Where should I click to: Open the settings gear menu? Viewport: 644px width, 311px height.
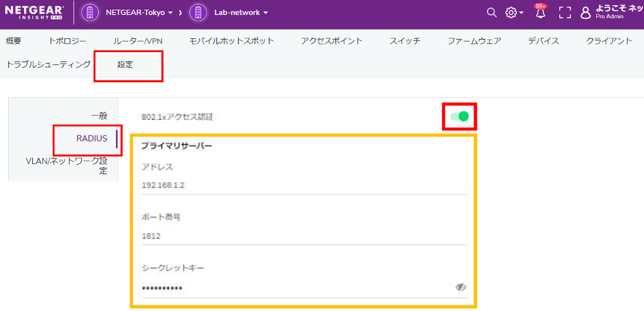(512, 13)
